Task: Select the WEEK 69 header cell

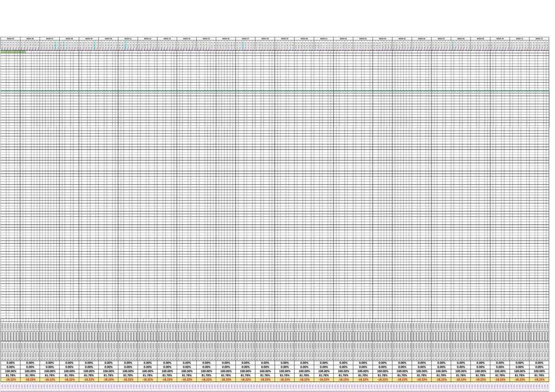Action: coord(481,38)
